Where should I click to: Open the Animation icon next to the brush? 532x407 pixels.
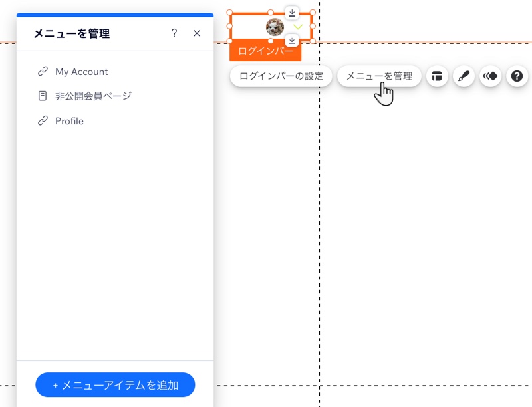[x=490, y=76]
